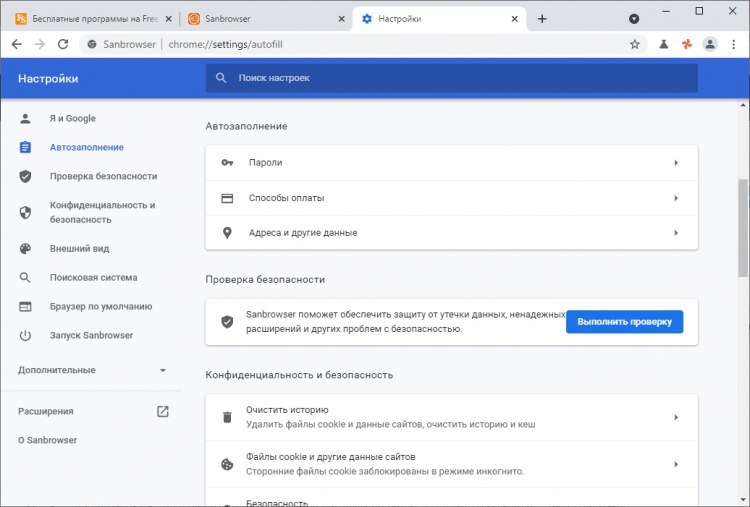The height and width of the screenshot is (507, 750).
Task: Switch to the Sanbrowser tab
Action: (x=265, y=19)
